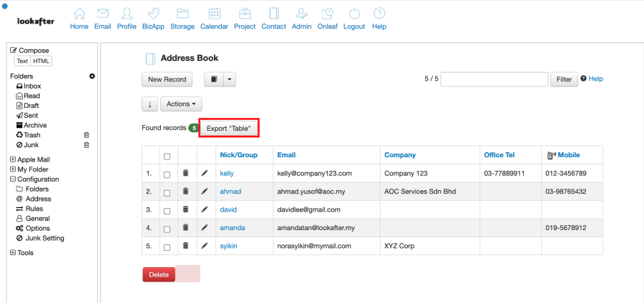This screenshot has height=303, width=644.
Task: Click the Calendar icon in top navigation
Action: pos(214,14)
